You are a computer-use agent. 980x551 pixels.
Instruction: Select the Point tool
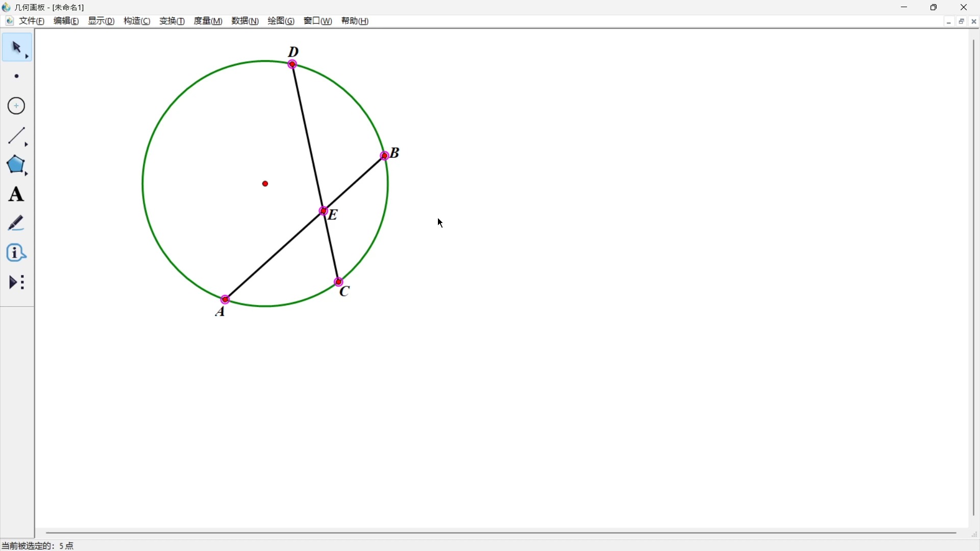click(17, 77)
